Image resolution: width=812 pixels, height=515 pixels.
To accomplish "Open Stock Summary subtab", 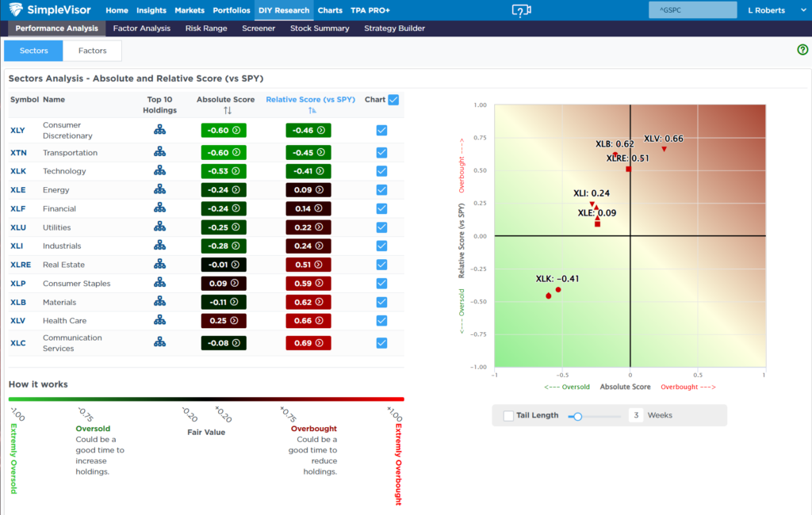I will pyautogui.click(x=320, y=29).
